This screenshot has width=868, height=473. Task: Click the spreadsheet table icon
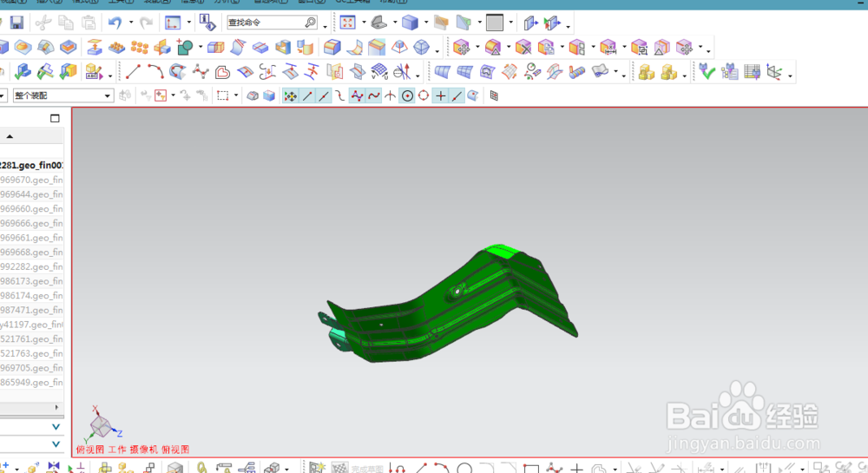[752, 72]
